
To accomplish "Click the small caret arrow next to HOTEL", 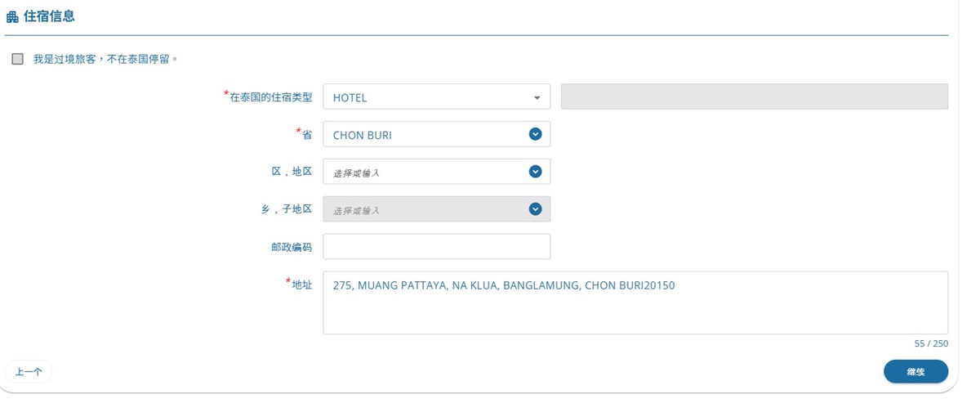I will [x=537, y=98].
